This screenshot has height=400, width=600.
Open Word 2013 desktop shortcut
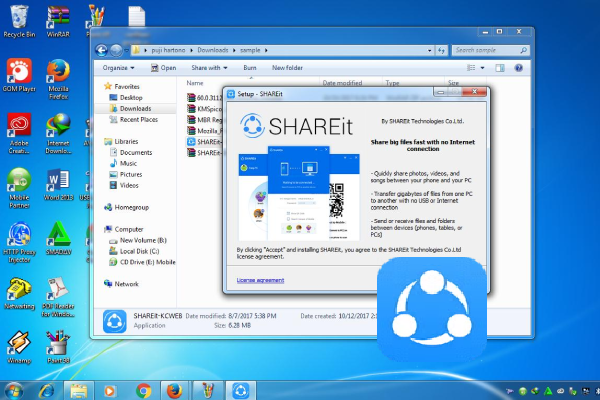tap(58, 184)
